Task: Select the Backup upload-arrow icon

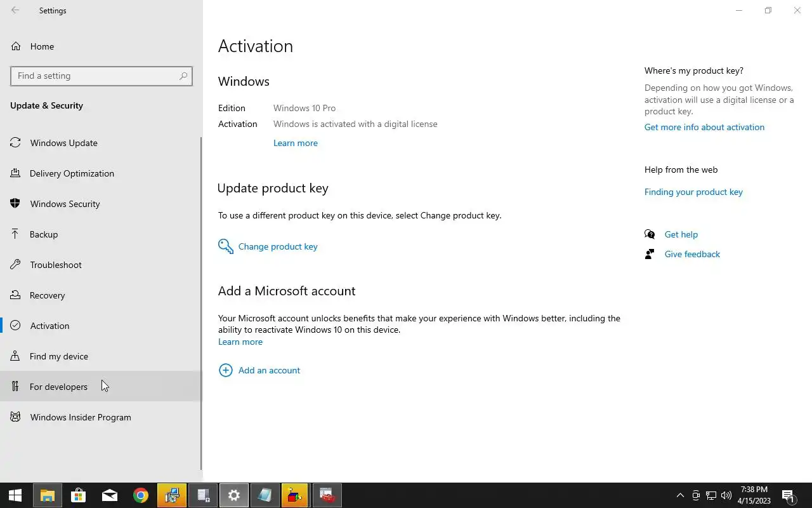Action: [x=16, y=234]
